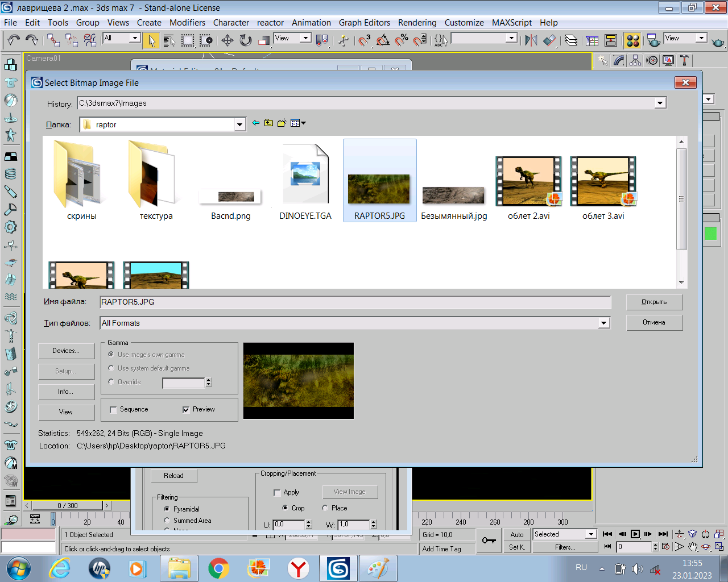The height and width of the screenshot is (582, 728).
Task: Click the Reload button in Material Editor
Action: click(x=173, y=476)
